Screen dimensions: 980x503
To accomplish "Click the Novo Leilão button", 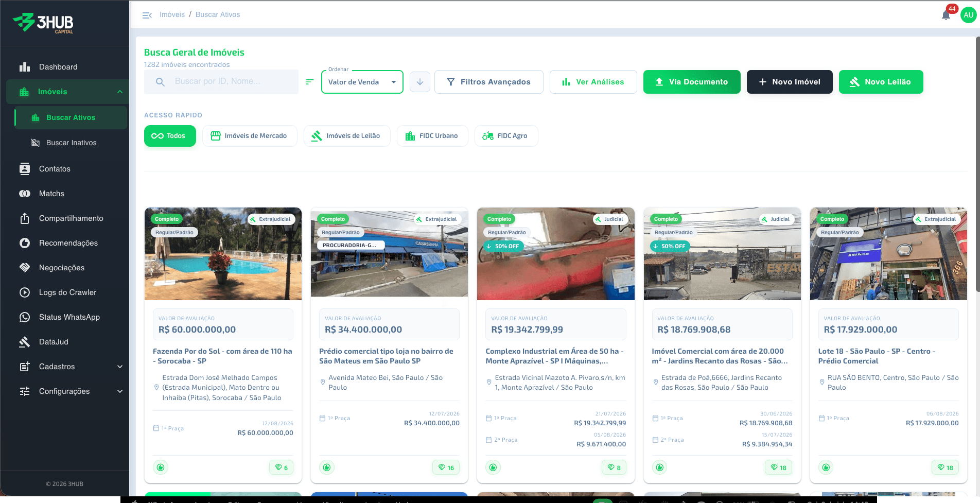I will [881, 82].
